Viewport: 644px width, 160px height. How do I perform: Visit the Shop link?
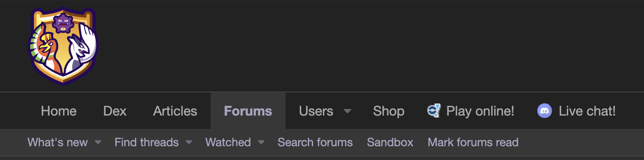[x=389, y=111]
